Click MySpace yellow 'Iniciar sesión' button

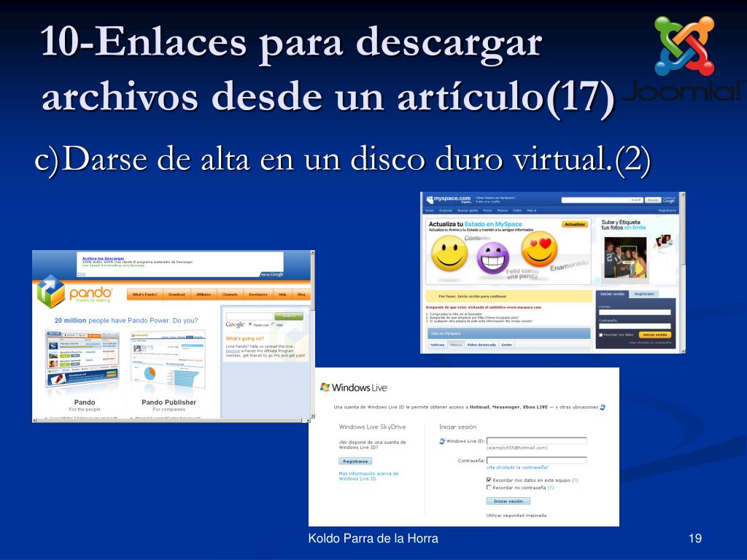tap(654, 335)
